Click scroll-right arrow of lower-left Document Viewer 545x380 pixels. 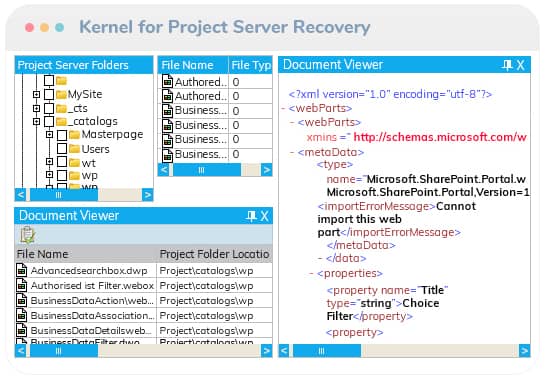tap(267, 351)
